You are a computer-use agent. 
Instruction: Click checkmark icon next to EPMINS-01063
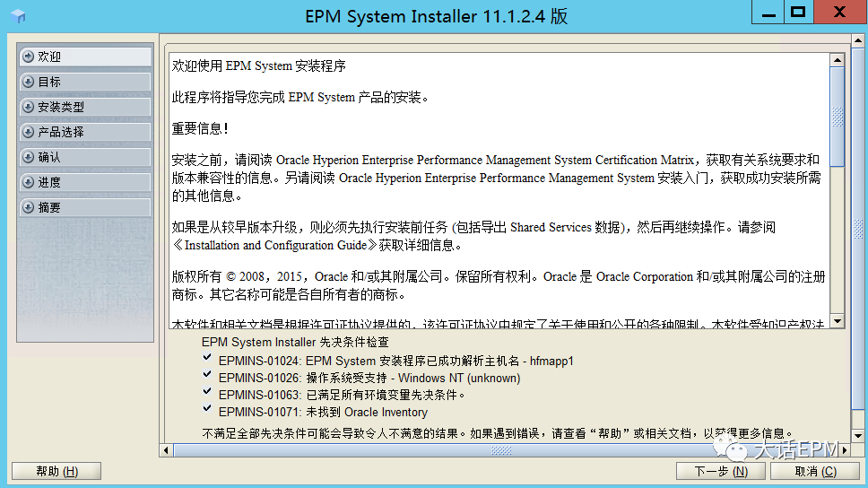(x=207, y=392)
